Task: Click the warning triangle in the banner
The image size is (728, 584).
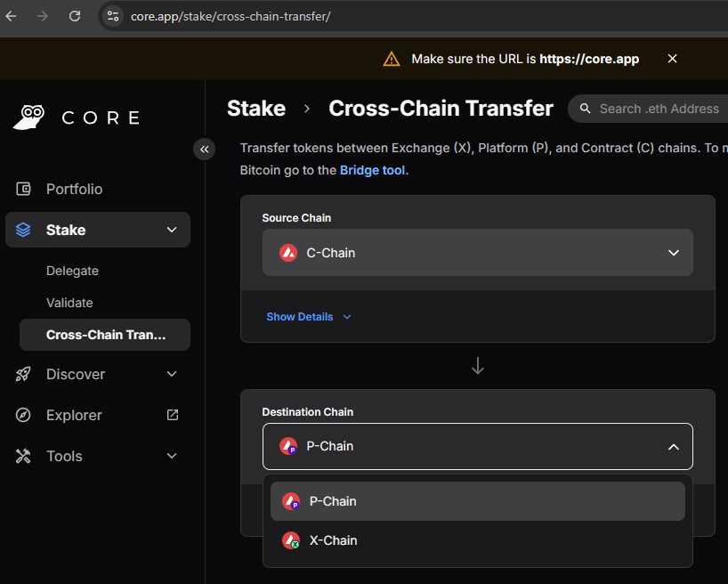Action: pos(392,59)
